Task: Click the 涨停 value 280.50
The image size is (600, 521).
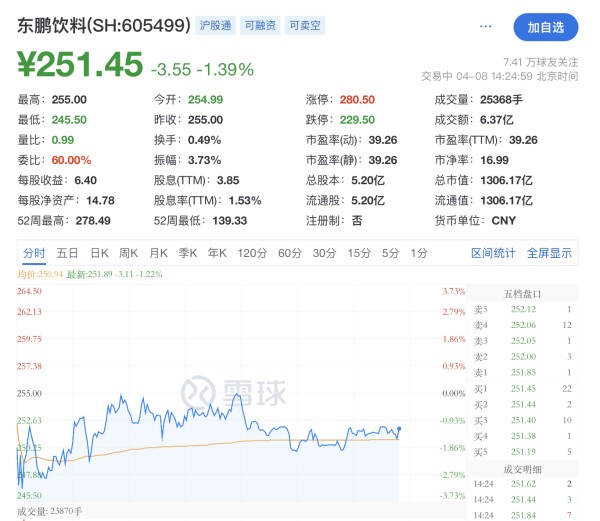Action: [357, 100]
